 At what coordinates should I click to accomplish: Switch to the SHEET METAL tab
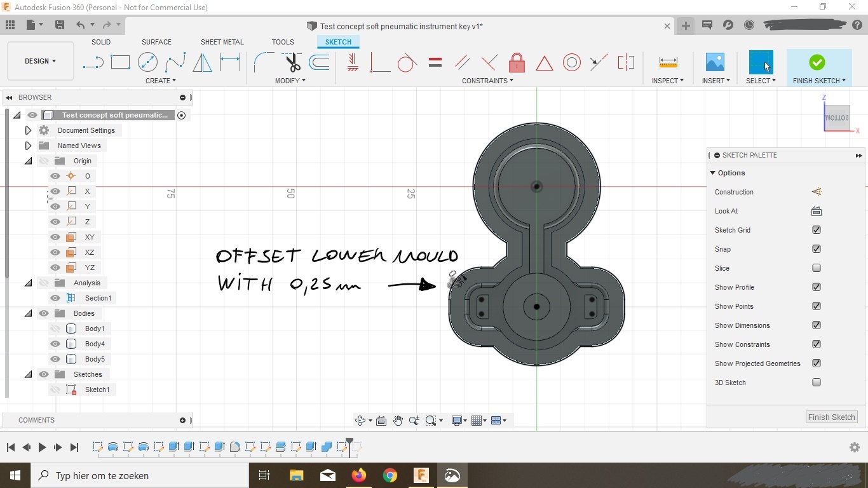[x=222, y=42]
